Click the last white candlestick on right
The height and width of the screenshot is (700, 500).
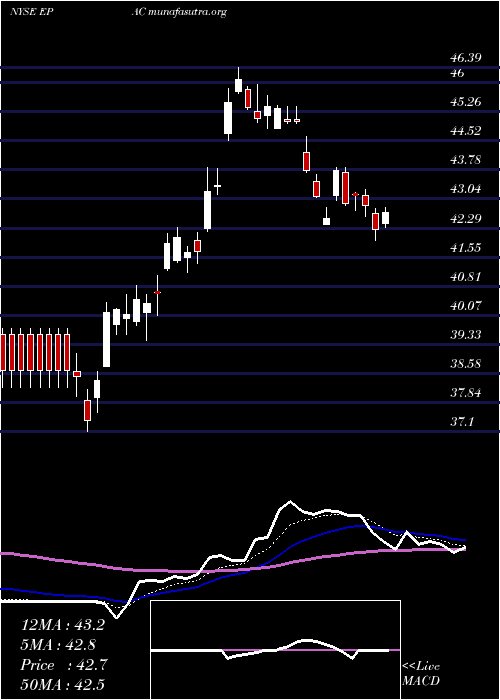click(385, 218)
